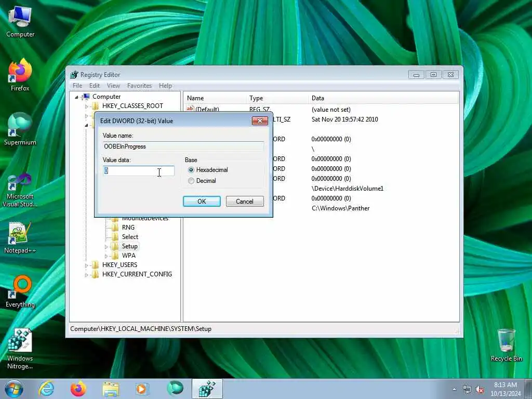Viewport: 532px width, 399px height.
Task: Open the Windows Nitrogen desktop icon
Action: tap(20, 349)
